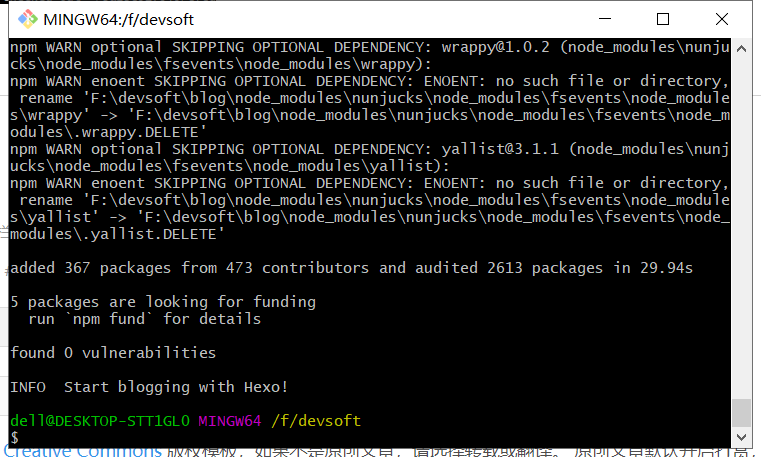Click the purple MINGW64 prompt label
This screenshot has height=457, width=761.
[x=230, y=421]
